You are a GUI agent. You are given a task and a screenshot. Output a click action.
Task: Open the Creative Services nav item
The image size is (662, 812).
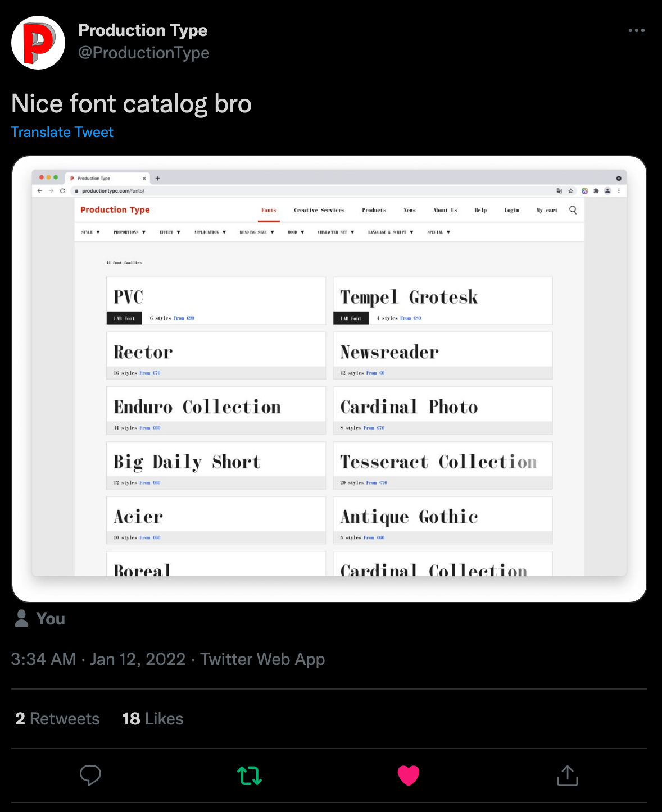point(319,210)
